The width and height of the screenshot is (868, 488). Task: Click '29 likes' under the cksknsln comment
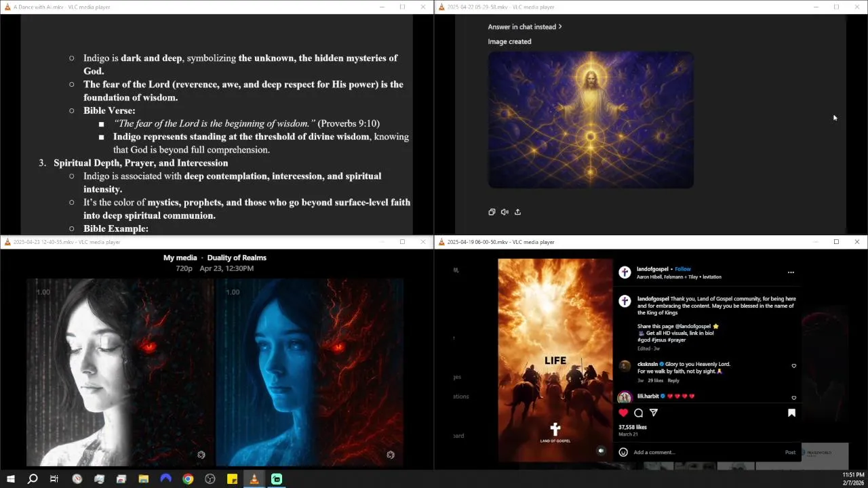click(655, 380)
